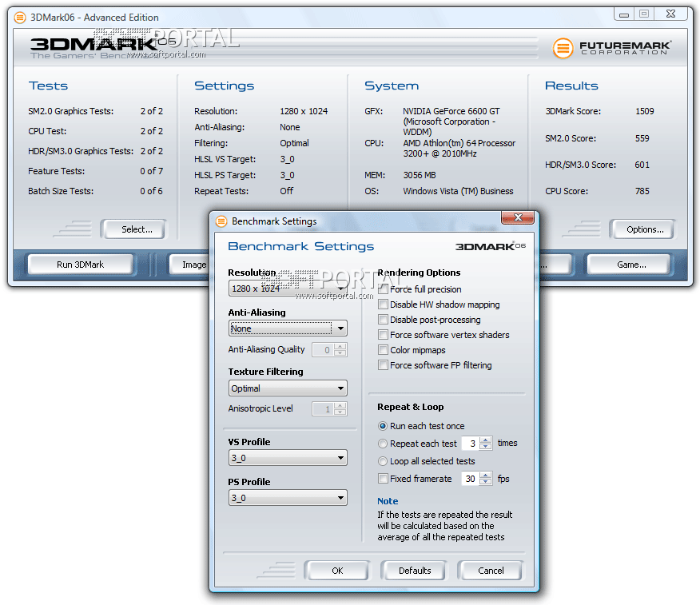Close the 3DMark06 main window
Screen dimensions: 700x605
[x=671, y=14]
